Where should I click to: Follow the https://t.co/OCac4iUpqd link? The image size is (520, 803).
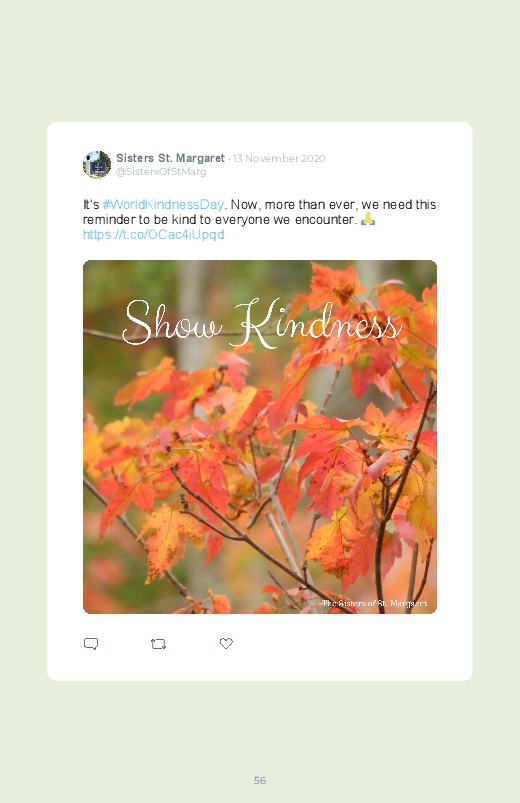pos(154,235)
